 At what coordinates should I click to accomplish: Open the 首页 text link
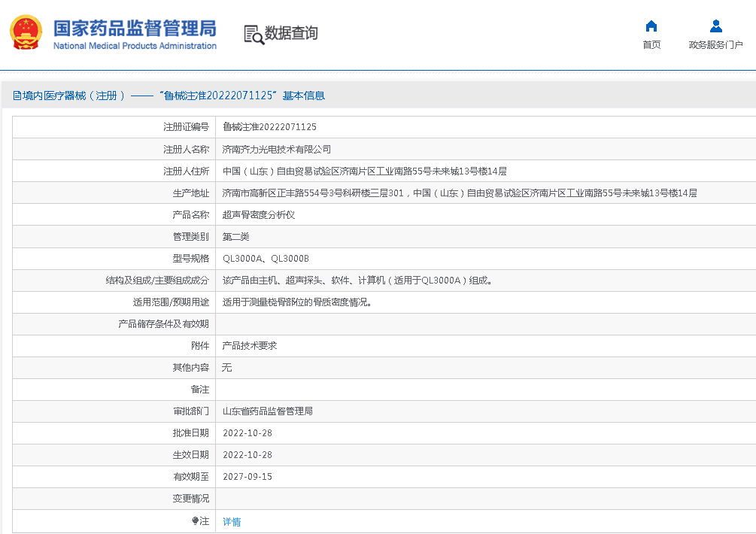coord(651,45)
